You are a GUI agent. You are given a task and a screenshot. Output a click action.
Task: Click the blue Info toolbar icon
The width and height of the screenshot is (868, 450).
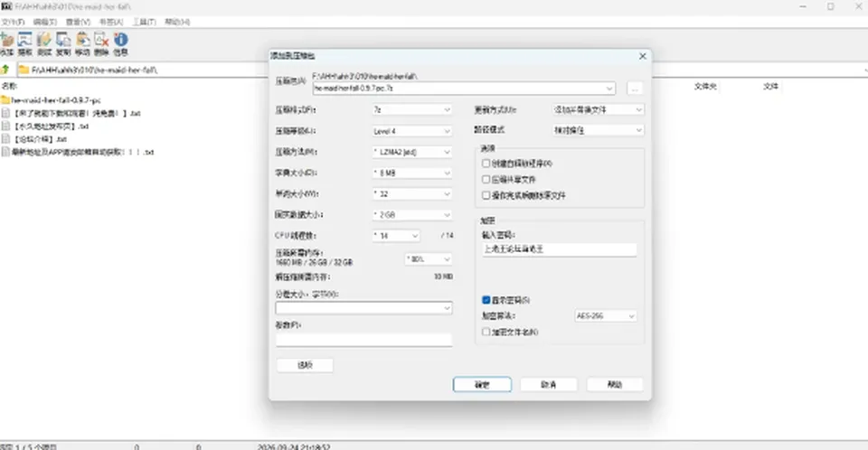120,40
